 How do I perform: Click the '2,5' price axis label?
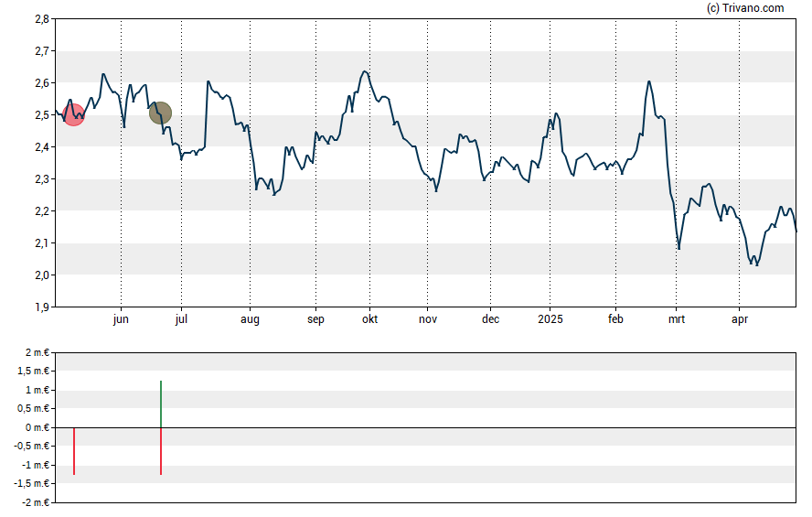coord(42,115)
